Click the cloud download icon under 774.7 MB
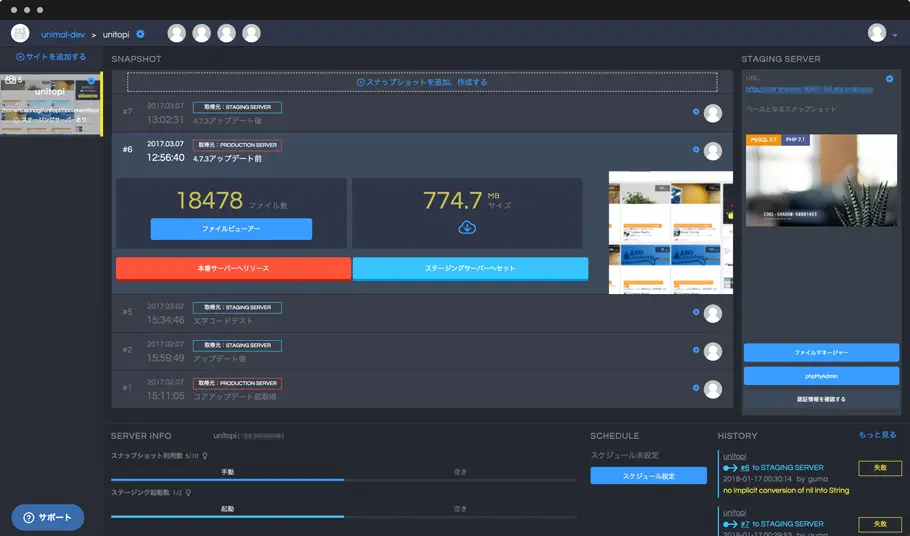Screen dimensions: 910x536 pyautogui.click(x=467, y=228)
